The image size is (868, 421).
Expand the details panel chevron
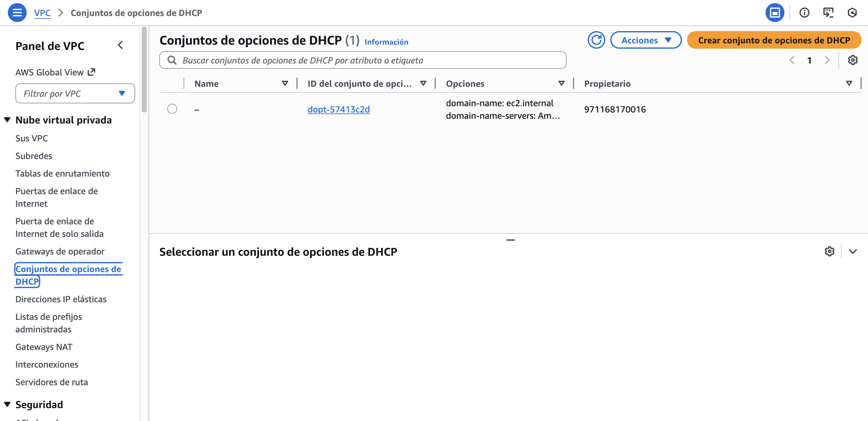point(853,251)
